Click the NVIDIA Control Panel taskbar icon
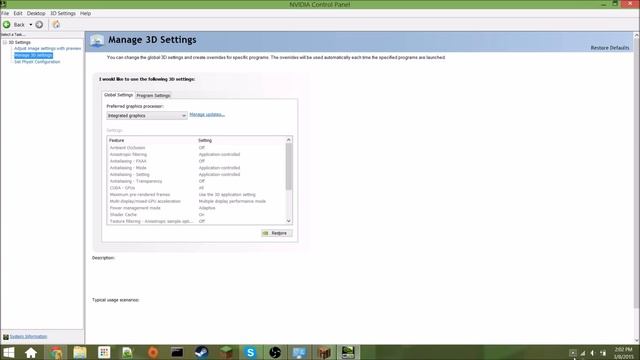 point(348,353)
